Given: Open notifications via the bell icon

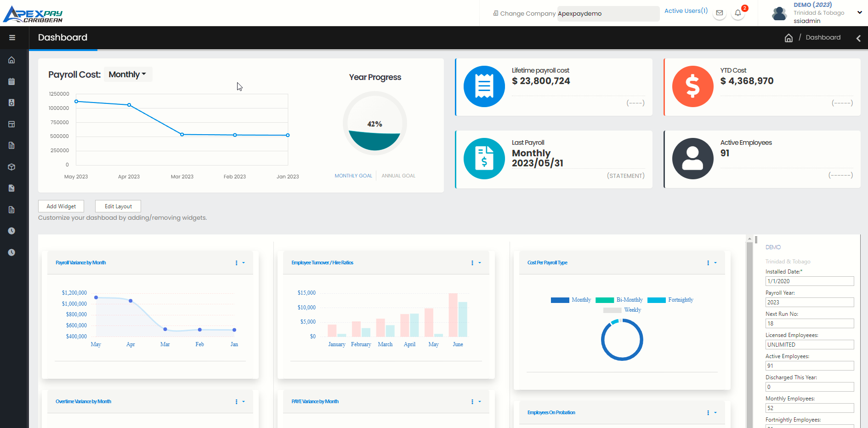Looking at the screenshot, I should tap(738, 13).
